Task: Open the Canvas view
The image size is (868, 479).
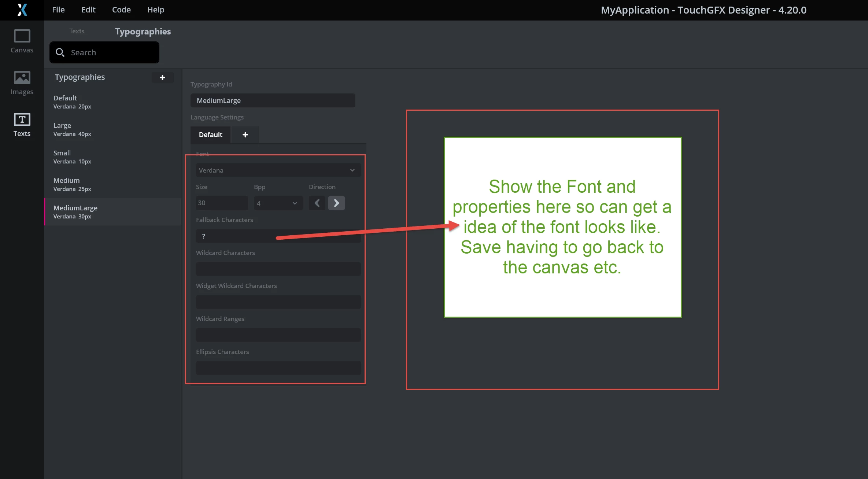Action: pos(22,41)
